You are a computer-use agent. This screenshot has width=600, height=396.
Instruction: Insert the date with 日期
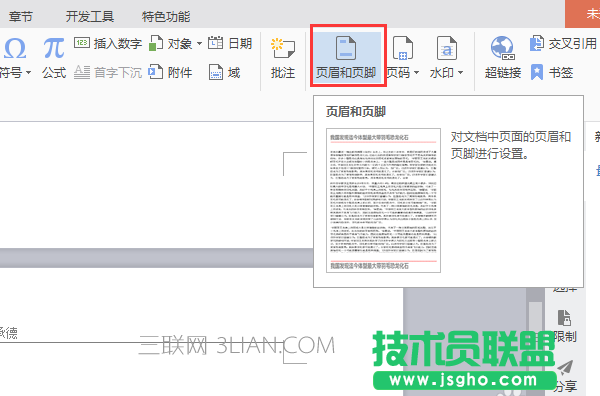pyautogui.click(x=230, y=43)
